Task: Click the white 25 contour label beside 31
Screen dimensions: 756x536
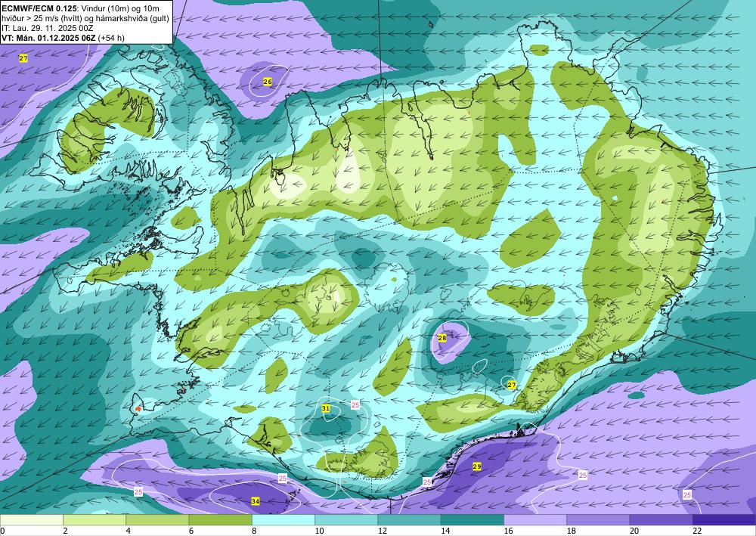Action: tap(355, 405)
